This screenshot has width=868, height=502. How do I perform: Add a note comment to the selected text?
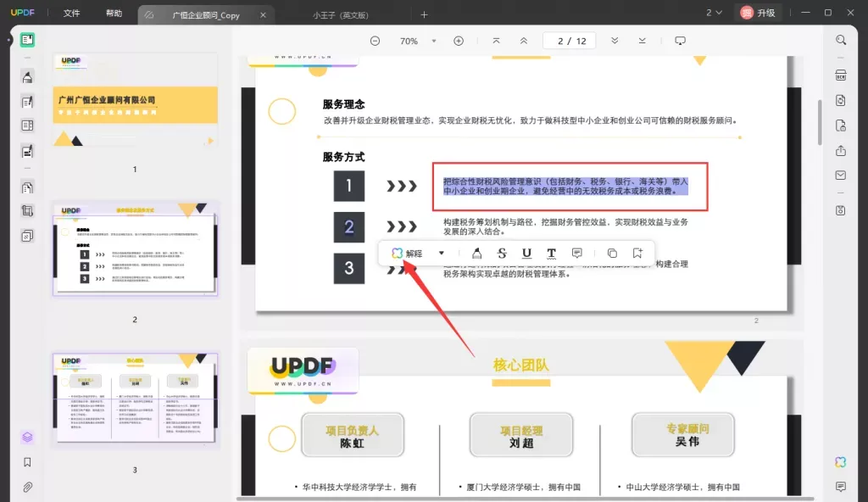(576, 253)
